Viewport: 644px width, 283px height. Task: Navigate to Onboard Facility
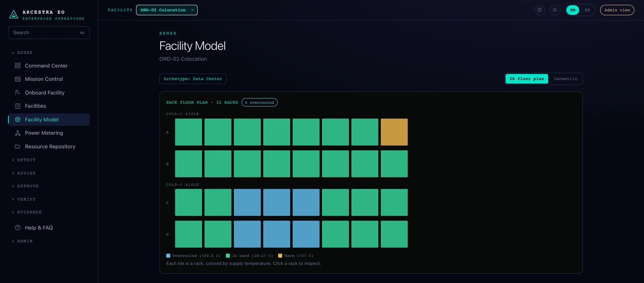point(49,92)
